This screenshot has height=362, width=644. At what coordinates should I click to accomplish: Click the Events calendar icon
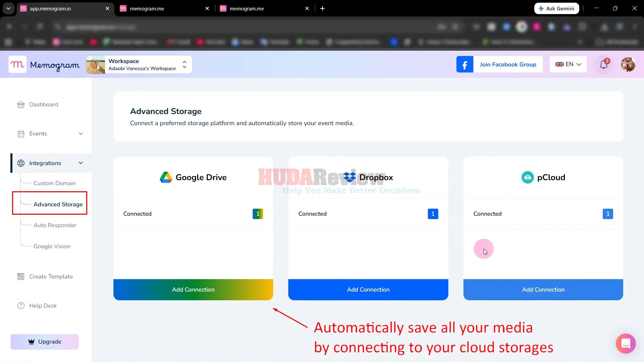click(x=21, y=134)
